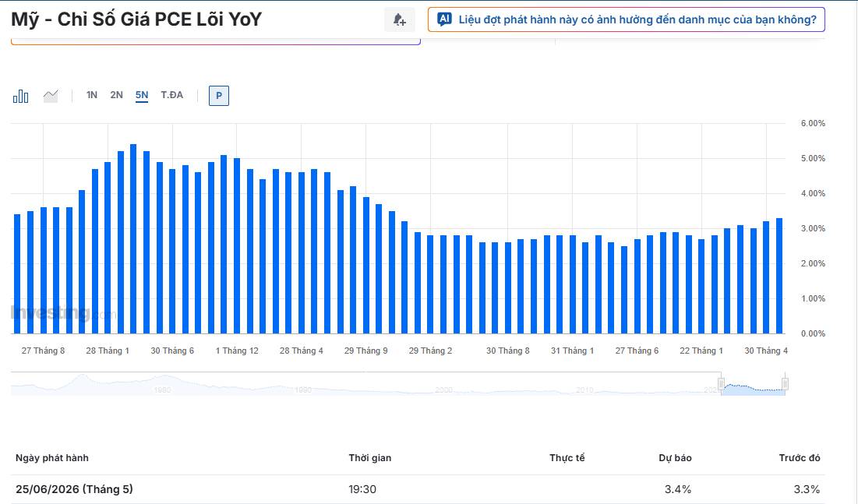The width and height of the screenshot is (858, 504).
Task: Click the '30 Tháng 6' axis label
Action: 172,351
